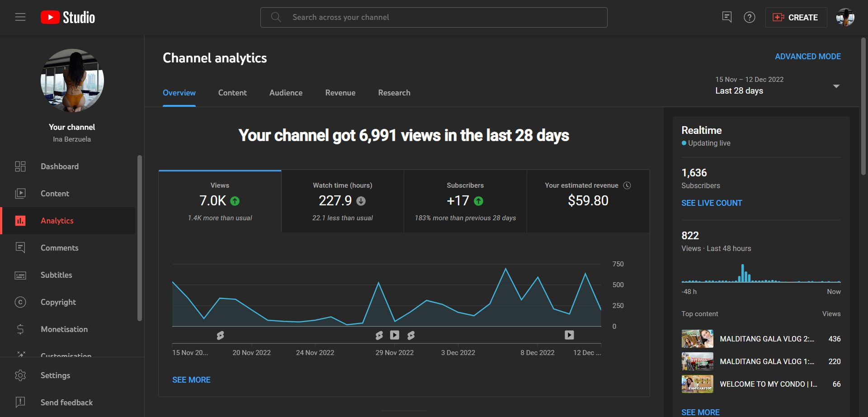Screen dimensions: 868x417
Task: Open Subtitles in the sidebar
Action: 68,275
